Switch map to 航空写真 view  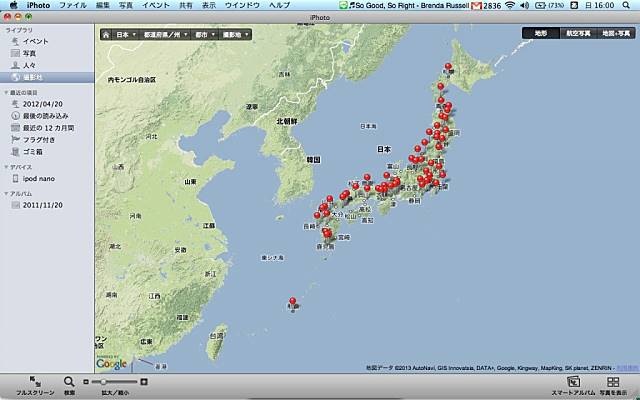(x=578, y=33)
